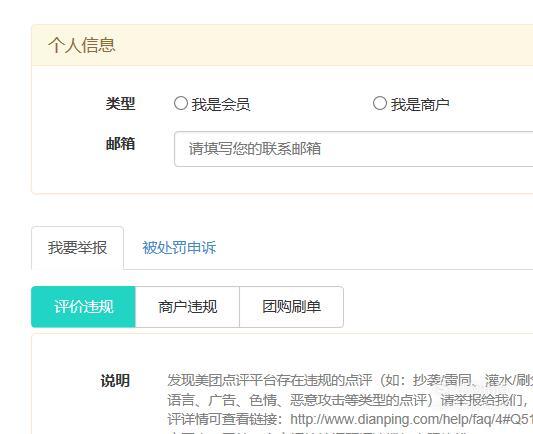The image size is (533, 434).
Task: Click the 类型 field label
Action: [x=120, y=103]
